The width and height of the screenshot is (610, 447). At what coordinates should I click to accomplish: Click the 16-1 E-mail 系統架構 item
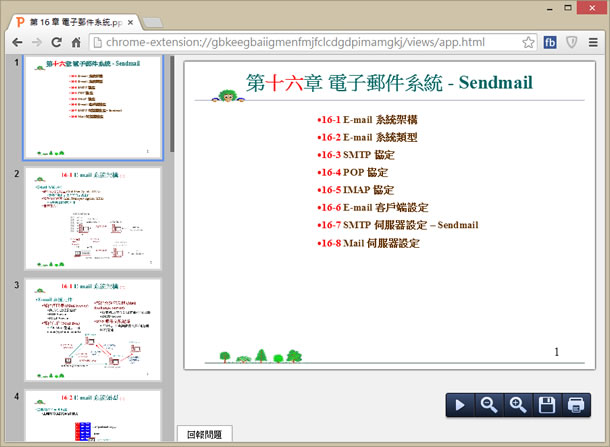[x=367, y=120]
